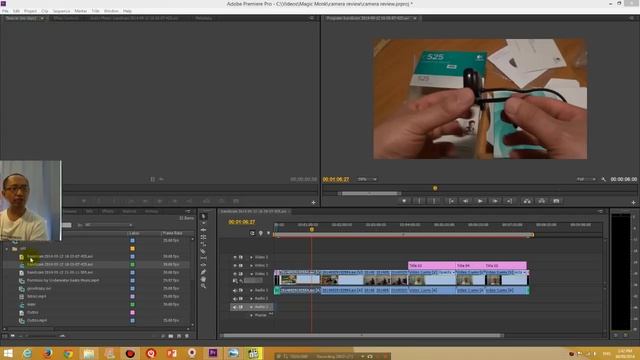The width and height of the screenshot is (640, 360).
Task: Click the Extract button
Action: pos(542,201)
